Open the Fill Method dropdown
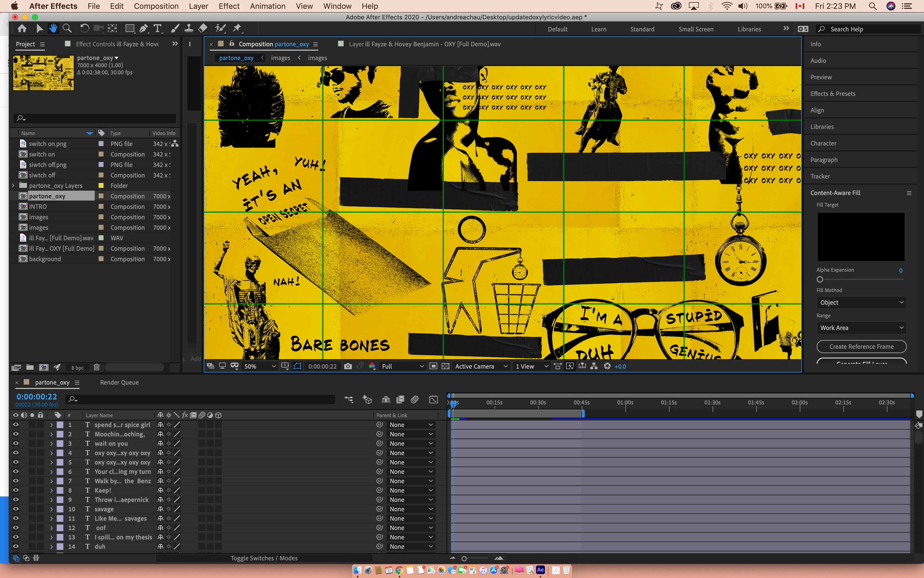This screenshot has width=924, height=578. (861, 302)
